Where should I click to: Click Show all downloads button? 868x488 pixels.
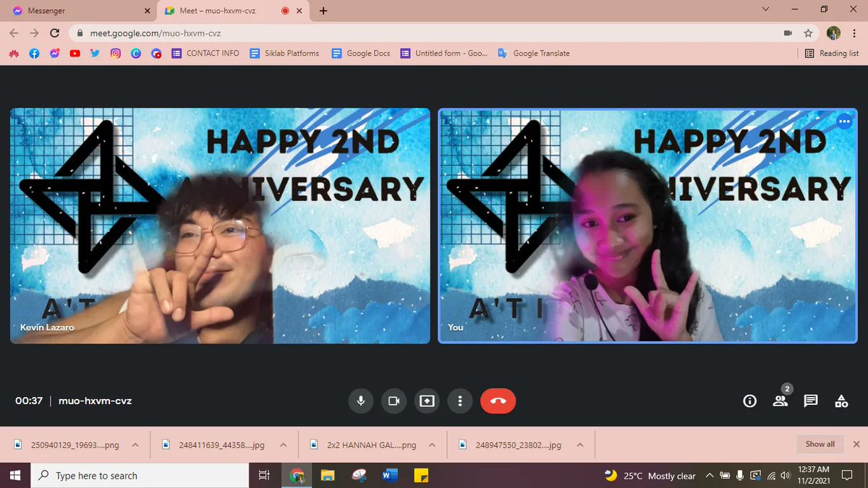coord(820,444)
